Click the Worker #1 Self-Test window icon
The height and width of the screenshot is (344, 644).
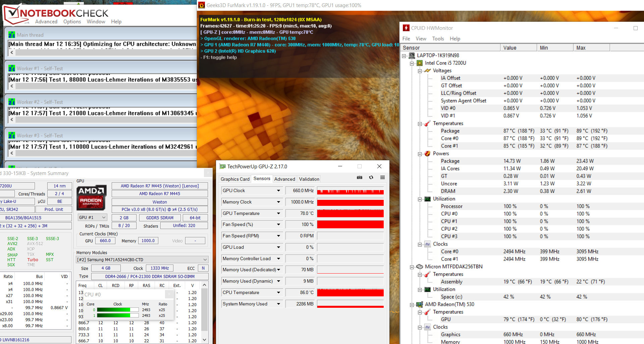pos(12,68)
